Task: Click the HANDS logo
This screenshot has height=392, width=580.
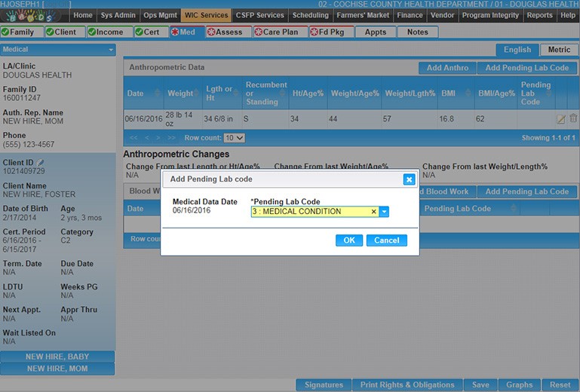Action: [35, 15]
